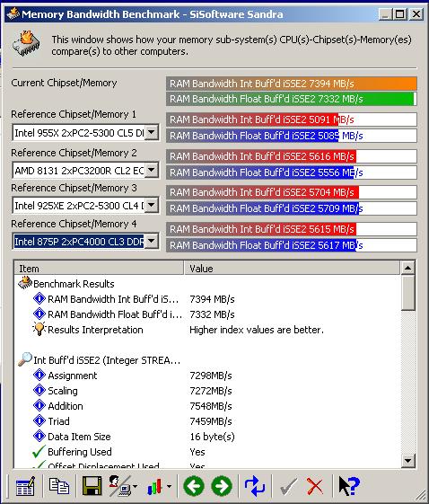Viewport: 429px width, 504px height.
Task: Click the 7298MB/s Assignment value
Action: 211,376
